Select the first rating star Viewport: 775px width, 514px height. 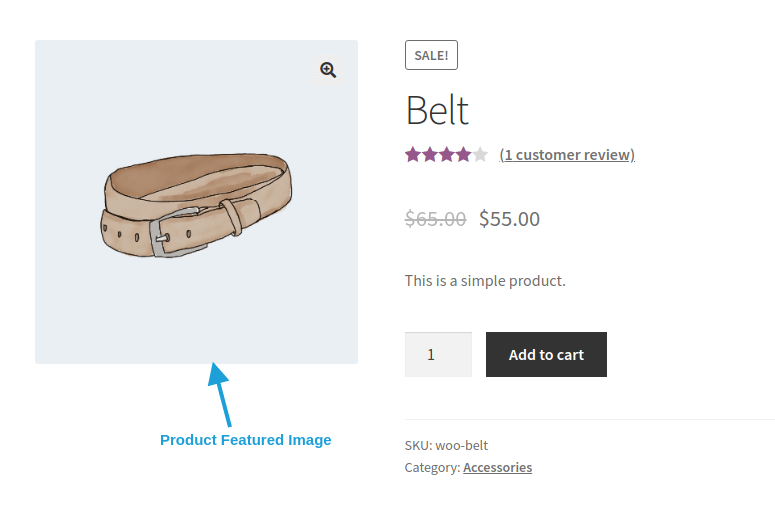pos(413,154)
